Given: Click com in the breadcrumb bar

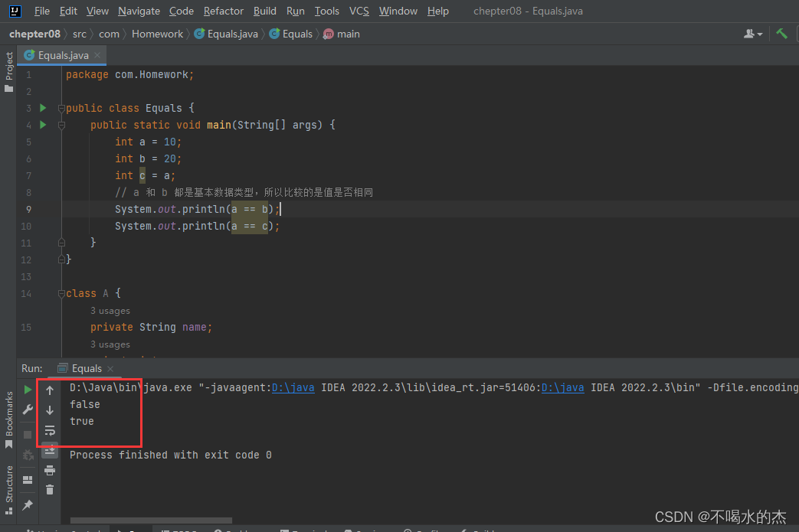Looking at the screenshot, I should (109, 34).
